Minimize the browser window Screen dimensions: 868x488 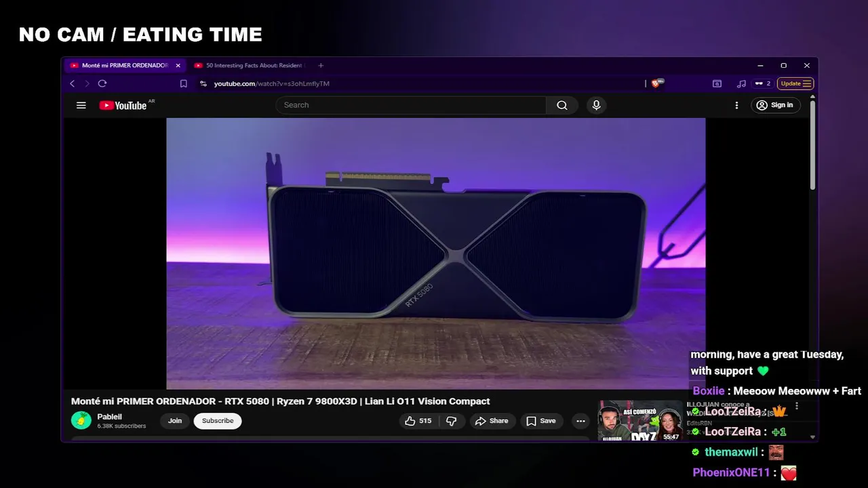760,66
